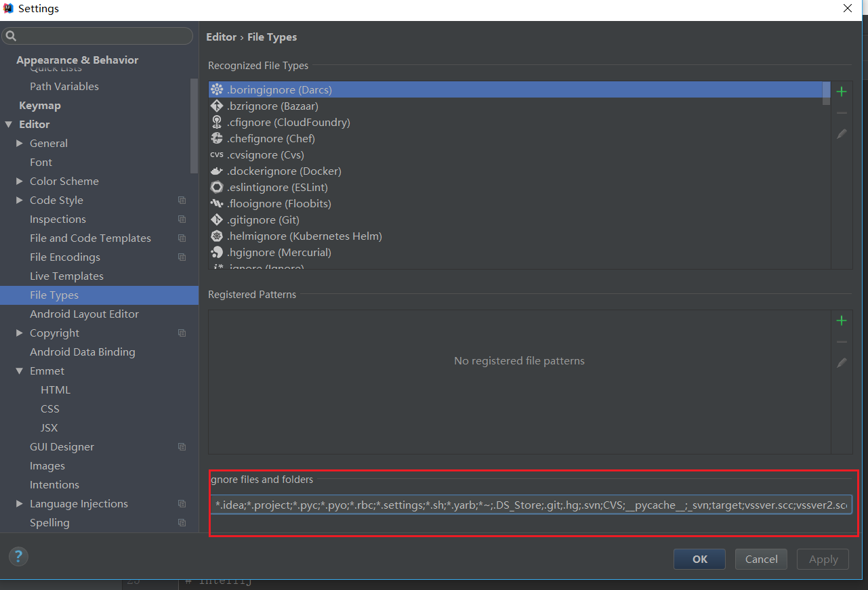Image resolution: width=868 pixels, height=590 pixels.
Task: Select the .gitignore (Git) row text
Action: [x=263, y=219]
